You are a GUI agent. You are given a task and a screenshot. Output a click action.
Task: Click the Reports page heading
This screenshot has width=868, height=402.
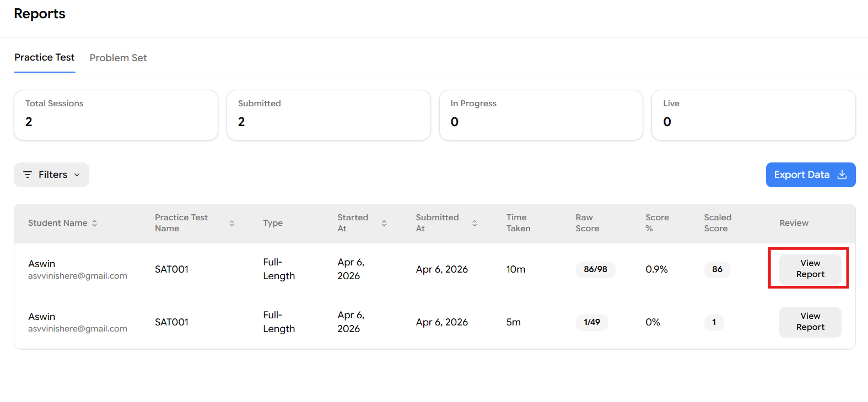point(40,14)
